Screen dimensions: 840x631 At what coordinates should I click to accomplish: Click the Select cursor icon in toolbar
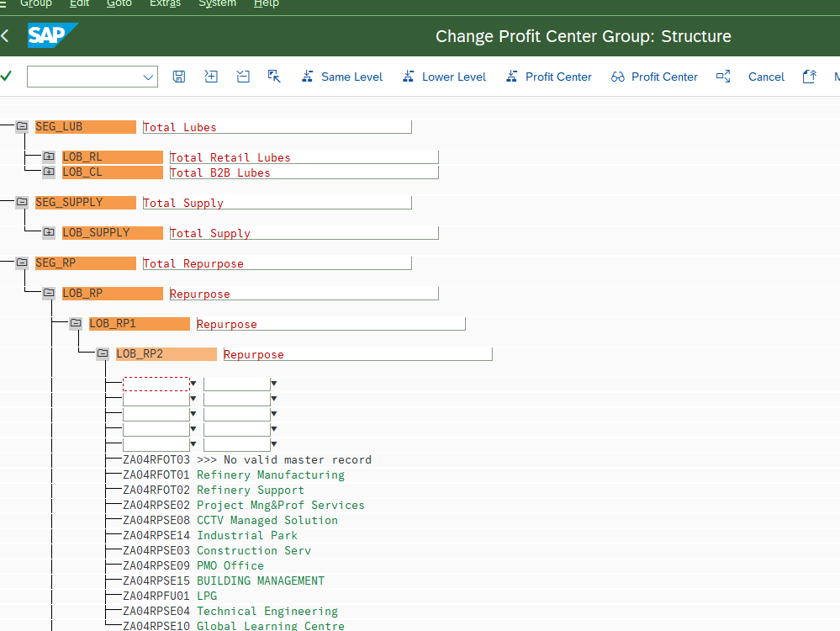pyautogui.click(x=274, y=77)
